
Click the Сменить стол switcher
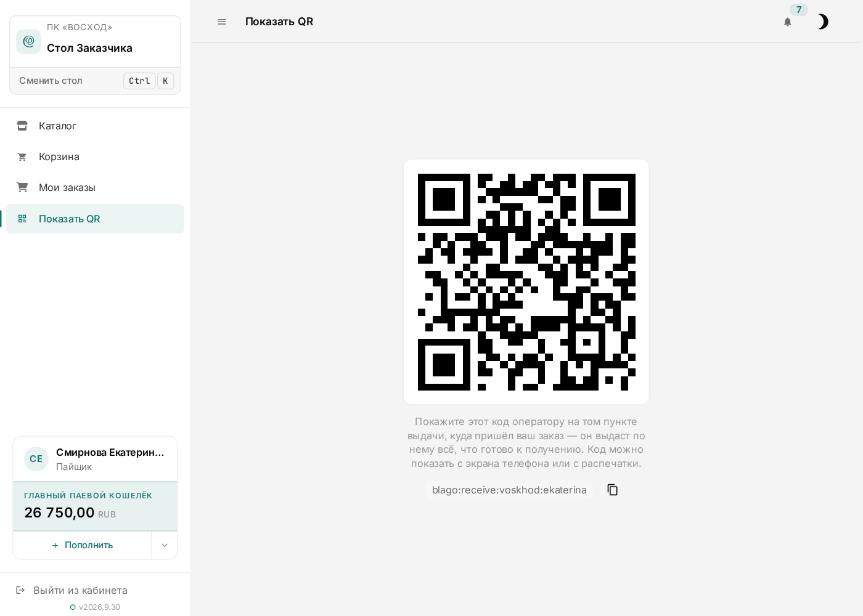(x=95, y=81)
